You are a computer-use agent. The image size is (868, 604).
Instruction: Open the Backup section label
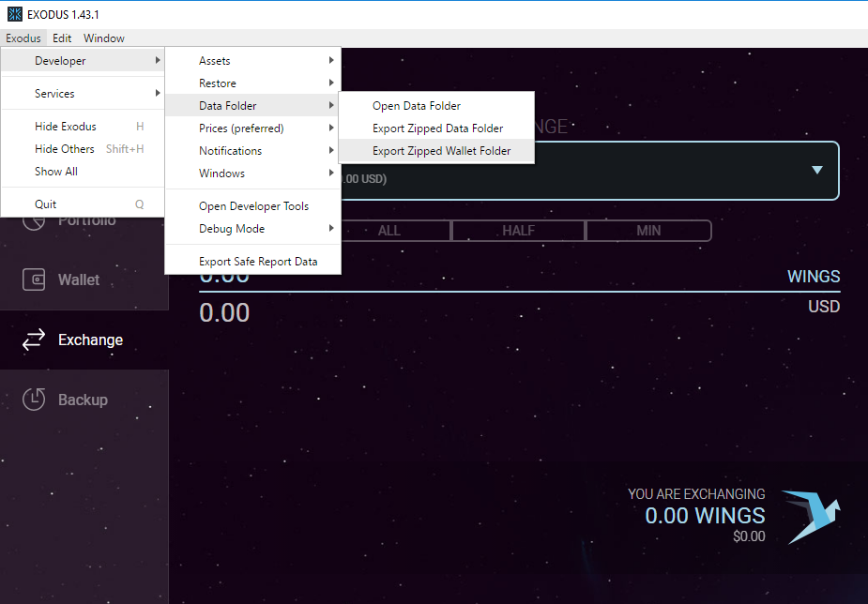(x=83, y=400)
